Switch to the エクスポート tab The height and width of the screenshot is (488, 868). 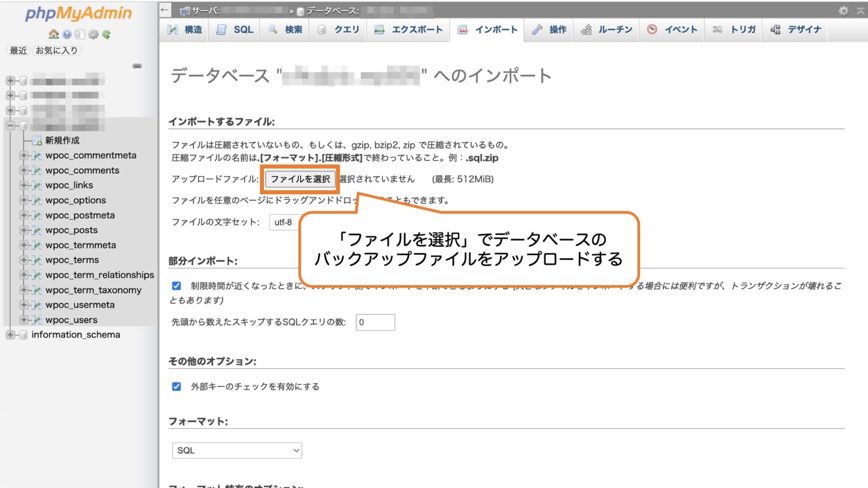pyautogui.click(x=408, y=30)
